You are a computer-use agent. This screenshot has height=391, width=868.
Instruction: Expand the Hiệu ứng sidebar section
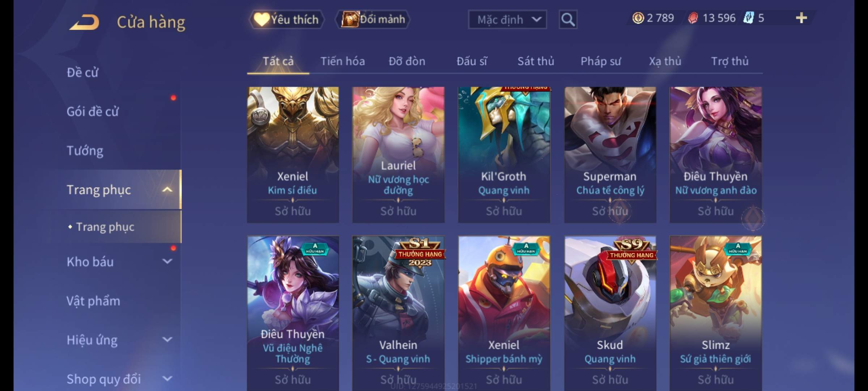click(167, 339)
